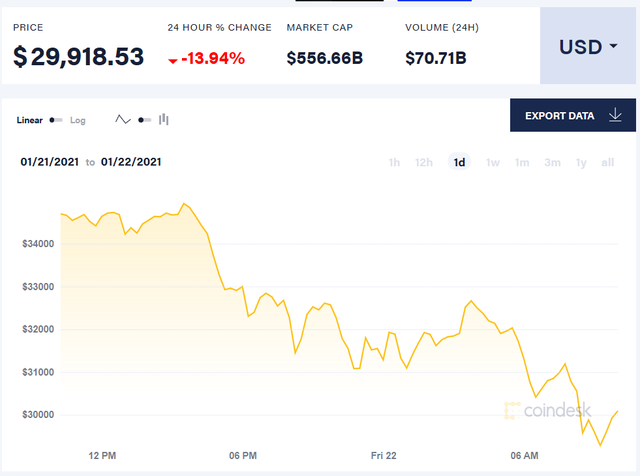
Task: Select the 12h time range
Action: click(424, 162)
